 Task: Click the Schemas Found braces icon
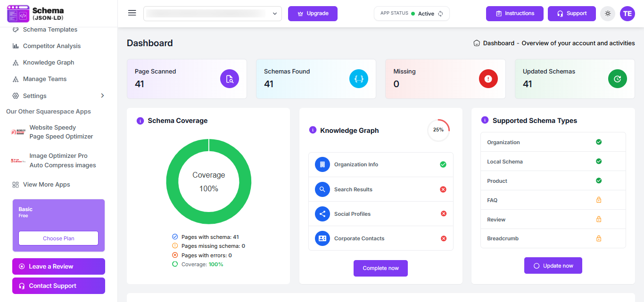click(x=359, y=79)
